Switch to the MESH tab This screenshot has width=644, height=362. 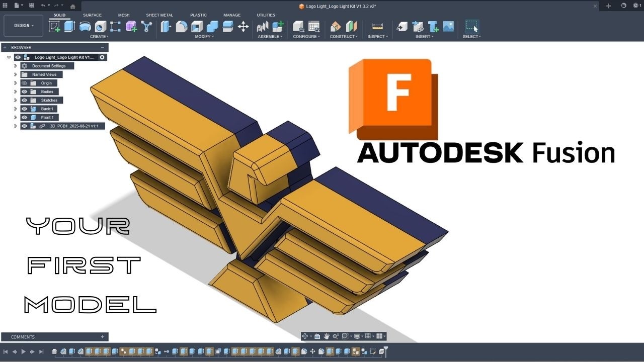(x=124, y=15)
